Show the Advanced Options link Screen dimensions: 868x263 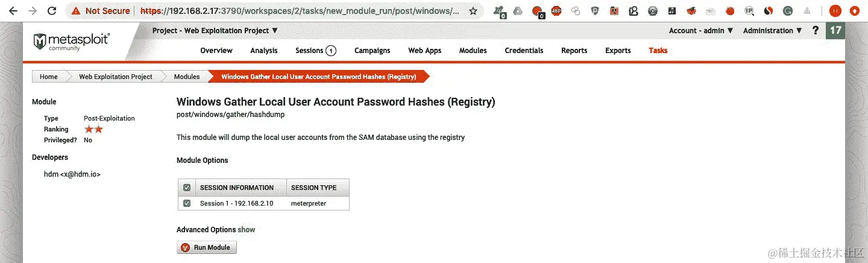click(x=247, y=230)
